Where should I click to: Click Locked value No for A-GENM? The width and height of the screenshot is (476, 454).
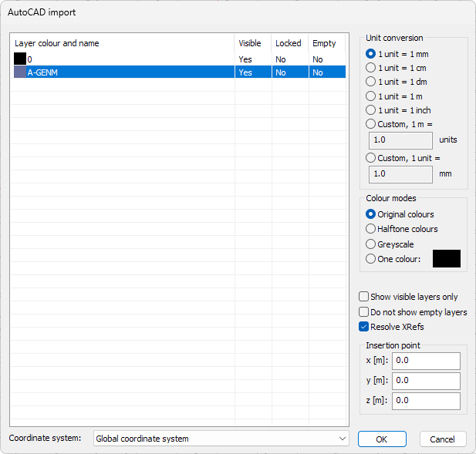tap(281, 72)
